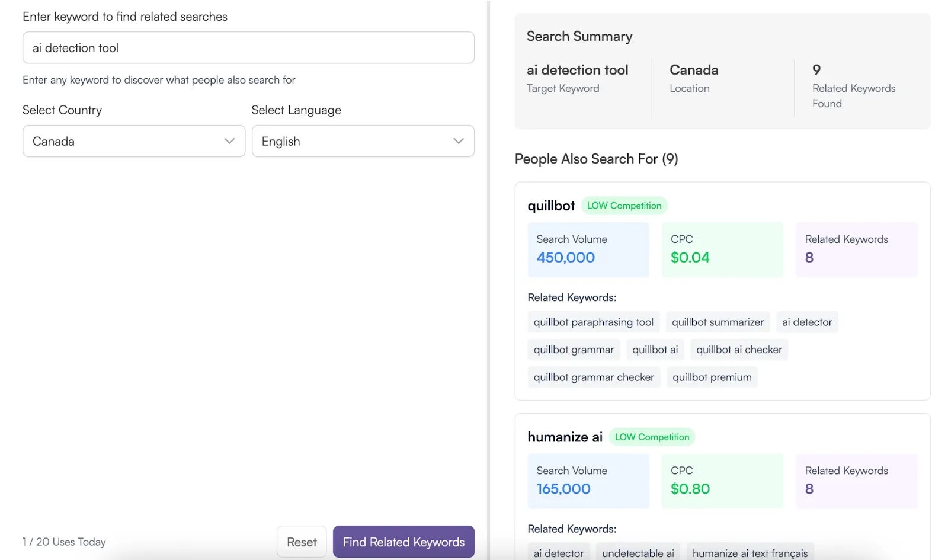Viewport: 948px width, 560px height.
Task: Click the 'Canada' location value in Search Summary
Action: 694,70
